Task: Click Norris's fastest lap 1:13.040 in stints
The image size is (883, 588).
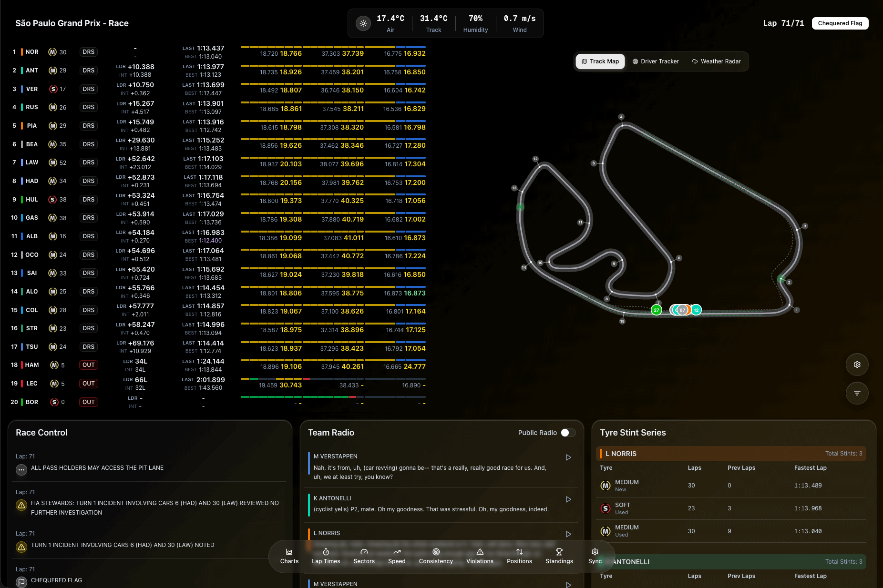Action: click(x=808, y=531)
